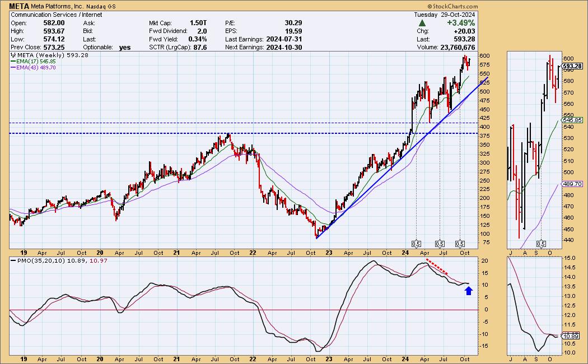The width and height of the screenshot is (588, 364).
Task: Click the candlestick icon beside META (Weekly)
Action: pos(13,55)
